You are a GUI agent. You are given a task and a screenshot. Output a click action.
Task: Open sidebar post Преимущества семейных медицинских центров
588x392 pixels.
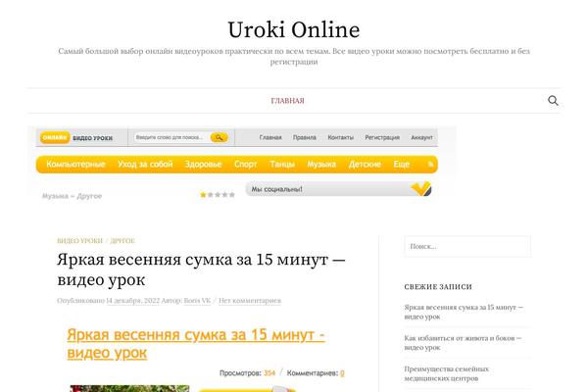coord(447,373)
